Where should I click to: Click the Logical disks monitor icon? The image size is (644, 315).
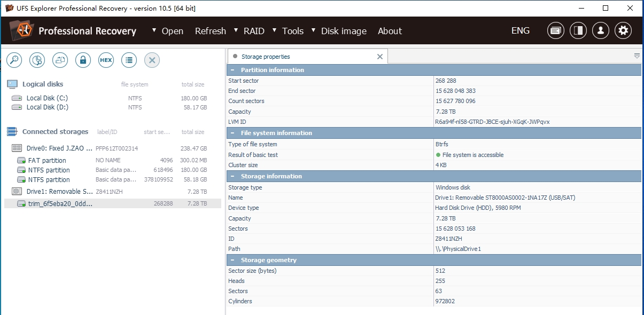tap(12, 84)
